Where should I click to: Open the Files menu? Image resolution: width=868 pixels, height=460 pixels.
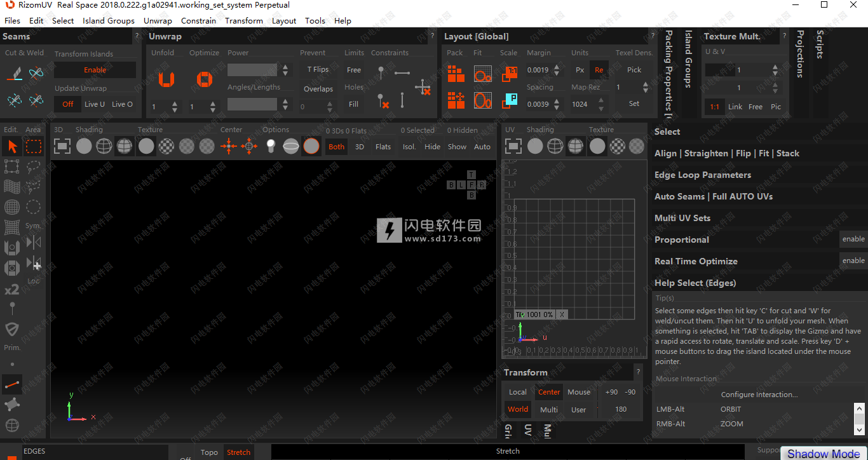click(12, 20)
